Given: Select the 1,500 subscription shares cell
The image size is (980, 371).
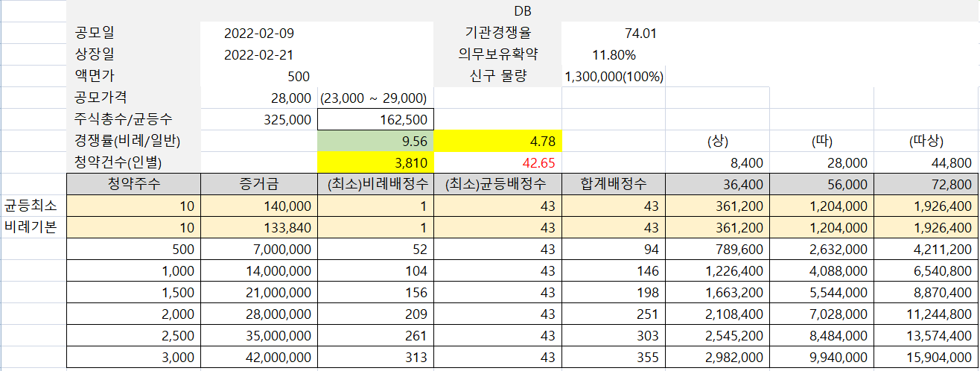Looking at the screenshot, I should [133, 293].
